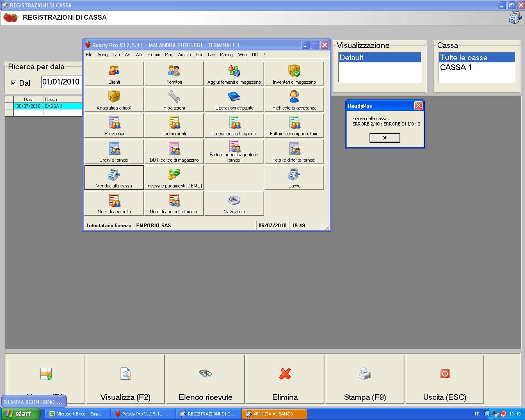The height and width of the screenshot is (420, 525).
Task: Select Default in Visualizzazione list
Action: (380, 57)
